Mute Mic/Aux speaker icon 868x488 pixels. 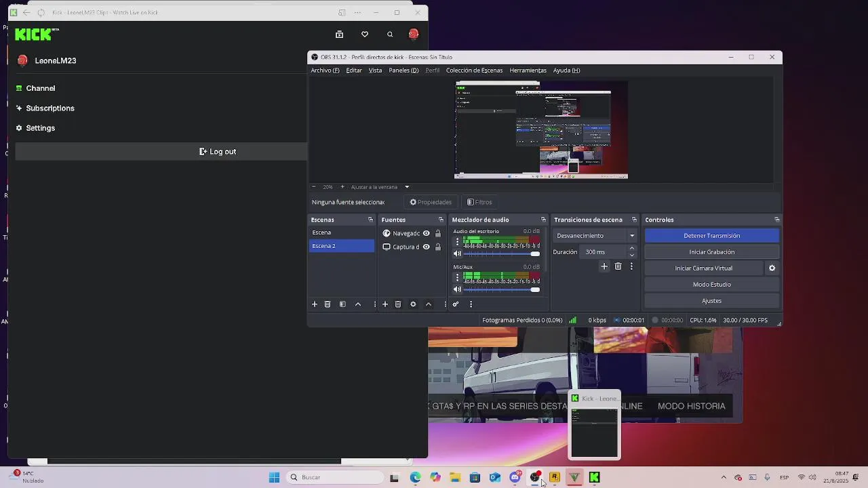[x=457, y=289]
